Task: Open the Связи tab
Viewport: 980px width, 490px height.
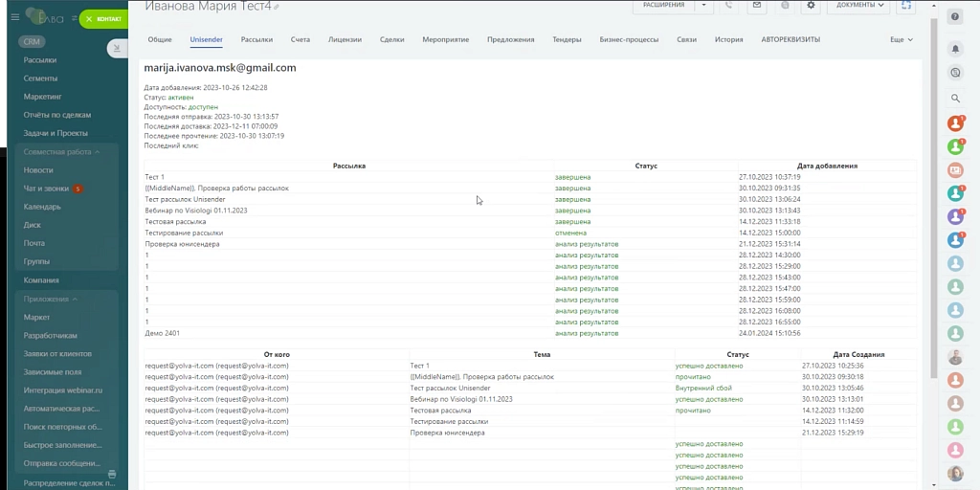Action: tap(686, 39)
